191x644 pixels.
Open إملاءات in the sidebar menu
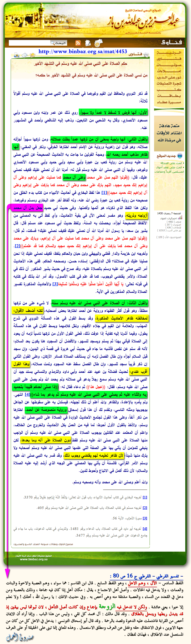coord(169,71)
